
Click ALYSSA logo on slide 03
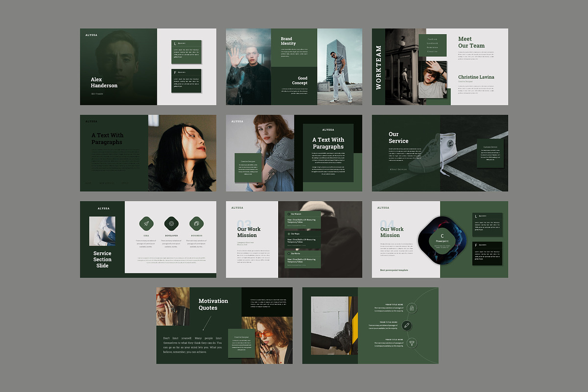tap(237, 208)
